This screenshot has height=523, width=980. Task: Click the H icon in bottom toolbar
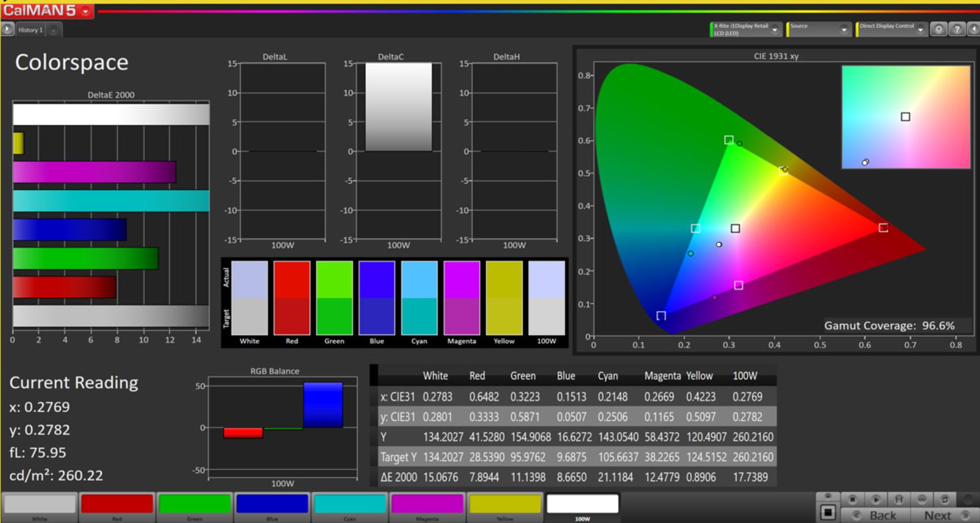[899, 499]
